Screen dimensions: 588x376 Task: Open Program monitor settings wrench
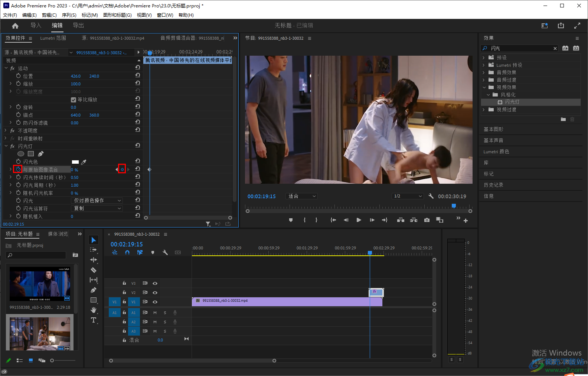tap(431, 196)
